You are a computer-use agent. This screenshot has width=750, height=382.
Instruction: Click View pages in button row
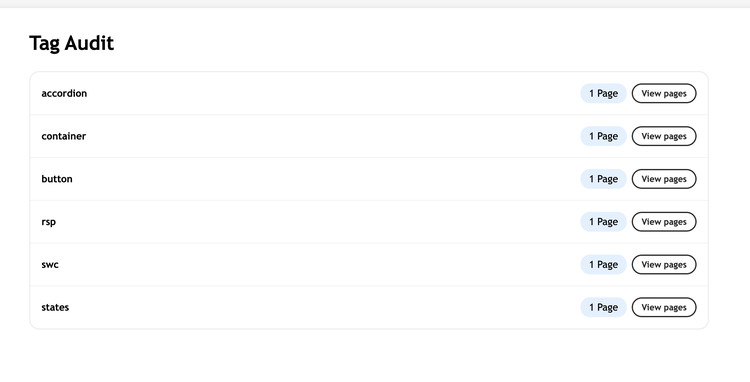(664, 179)
